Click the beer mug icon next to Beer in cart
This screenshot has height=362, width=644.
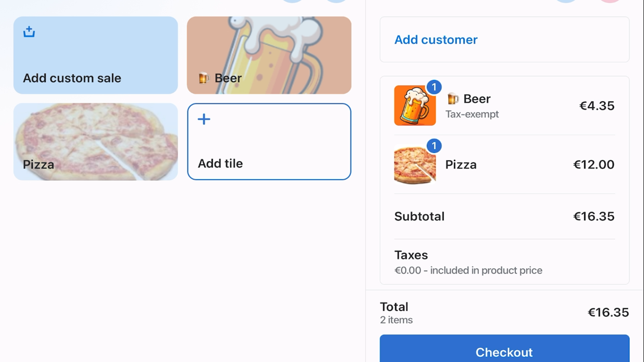tap(452, 99)
